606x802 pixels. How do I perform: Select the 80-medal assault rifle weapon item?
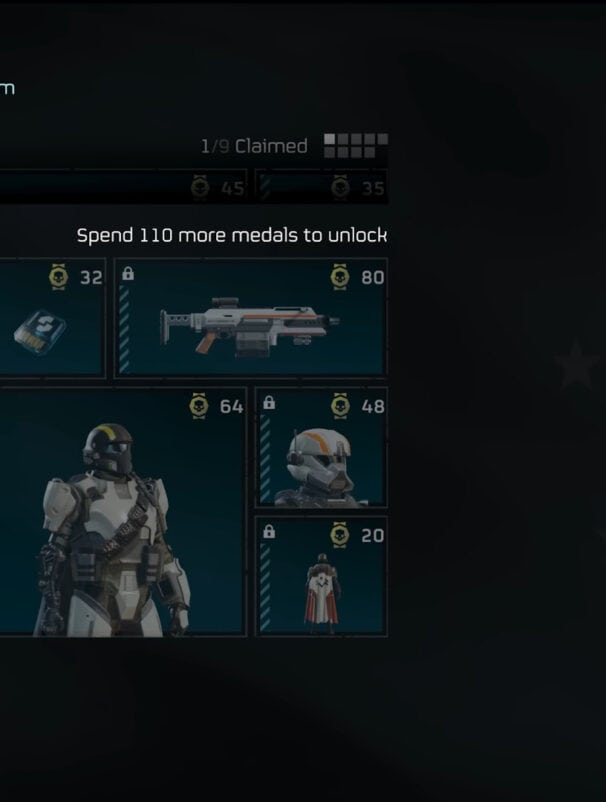pyautogui.click(x=251, y=318)
